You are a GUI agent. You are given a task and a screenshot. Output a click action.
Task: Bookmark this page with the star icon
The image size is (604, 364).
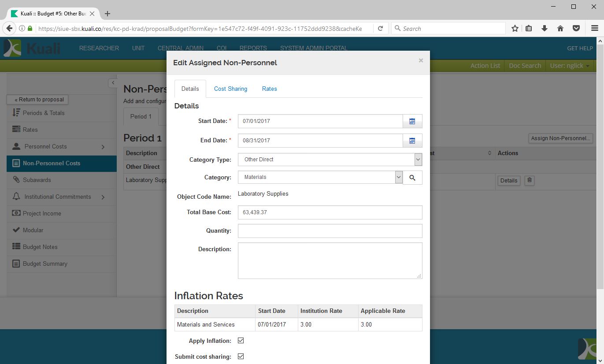[515, 28]
